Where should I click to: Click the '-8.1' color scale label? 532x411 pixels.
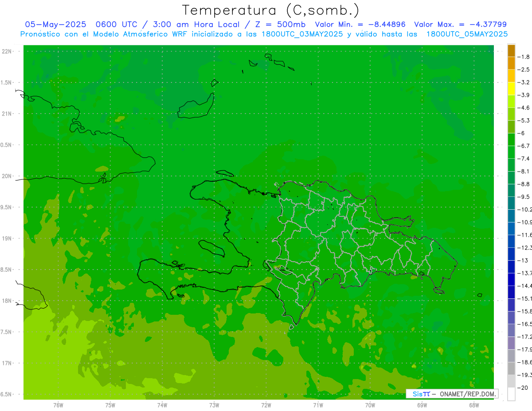524,172
